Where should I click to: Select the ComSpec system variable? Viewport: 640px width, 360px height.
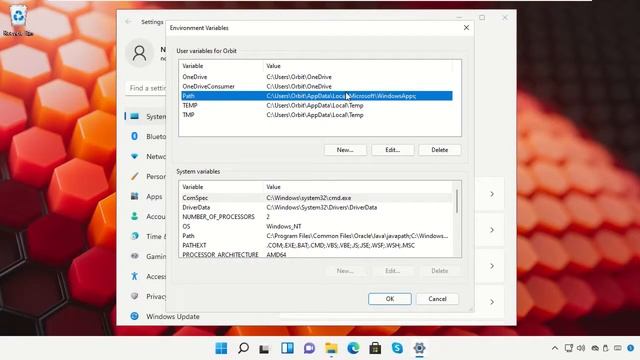(x=316, y=198)
